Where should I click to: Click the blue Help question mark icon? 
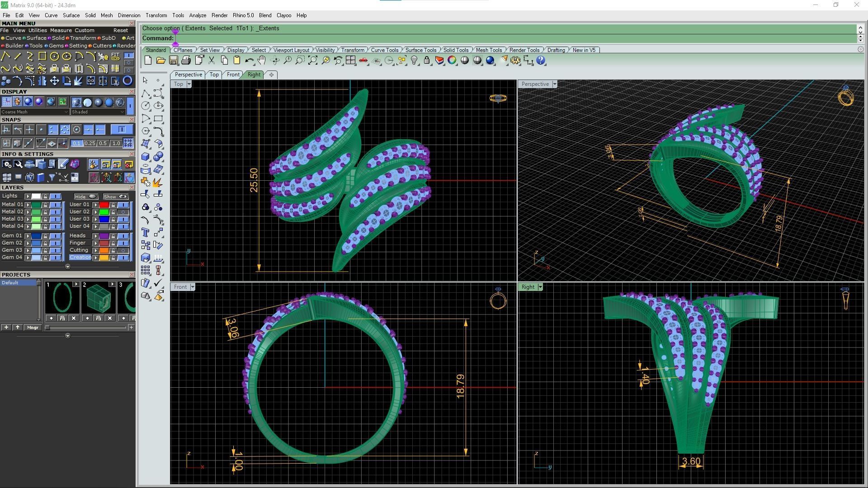[541, 60]
